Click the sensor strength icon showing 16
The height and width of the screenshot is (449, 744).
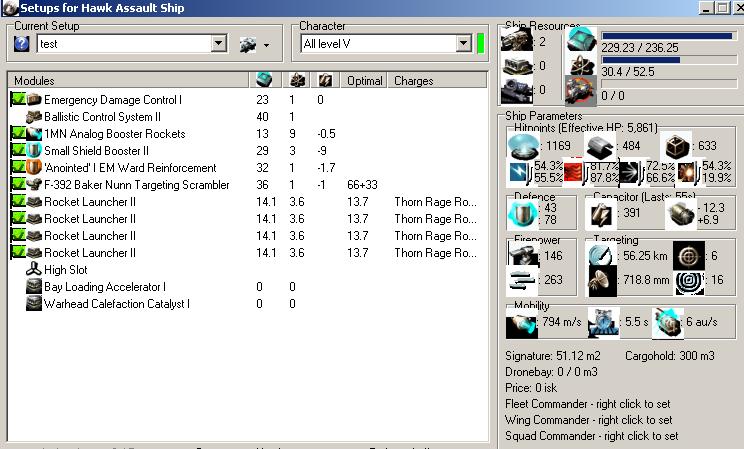click(x=689, y=282)
